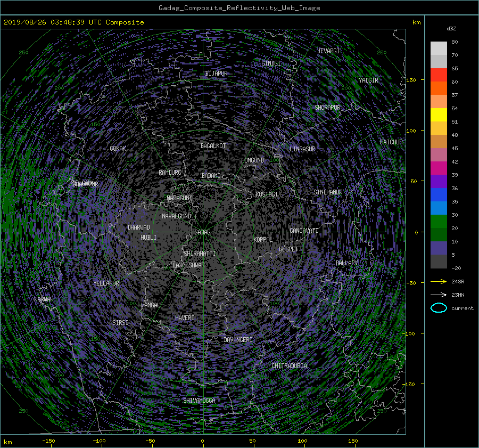The height and width of the screenshot is (448, 479).
Task: Click the KOPPAL city label
Action: pyautogui.click(x=263, y=240)
